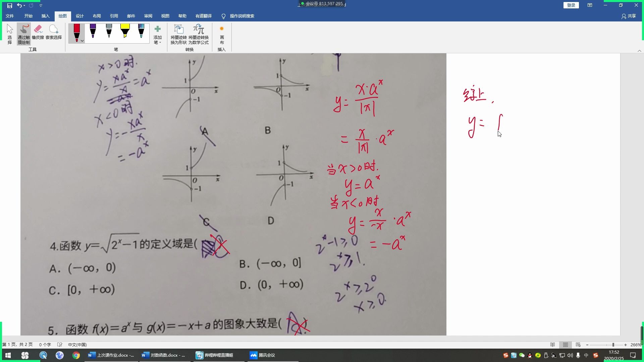Select the Eraser tool 橡皮擦
This screenshot has height=362, width=644.
pyautogui.click(x=39, y=33)
